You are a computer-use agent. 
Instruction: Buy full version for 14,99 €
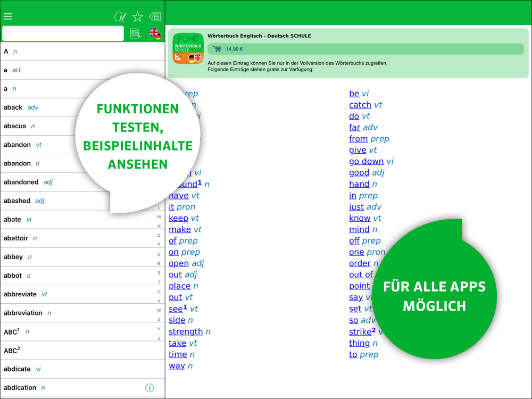click(x=366, y=49)
